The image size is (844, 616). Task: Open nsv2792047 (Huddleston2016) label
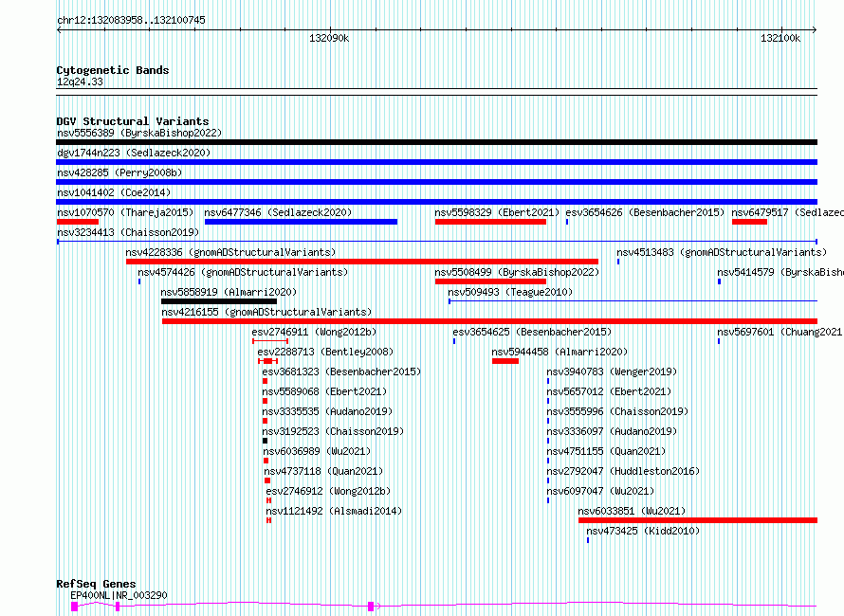point(623,471)
